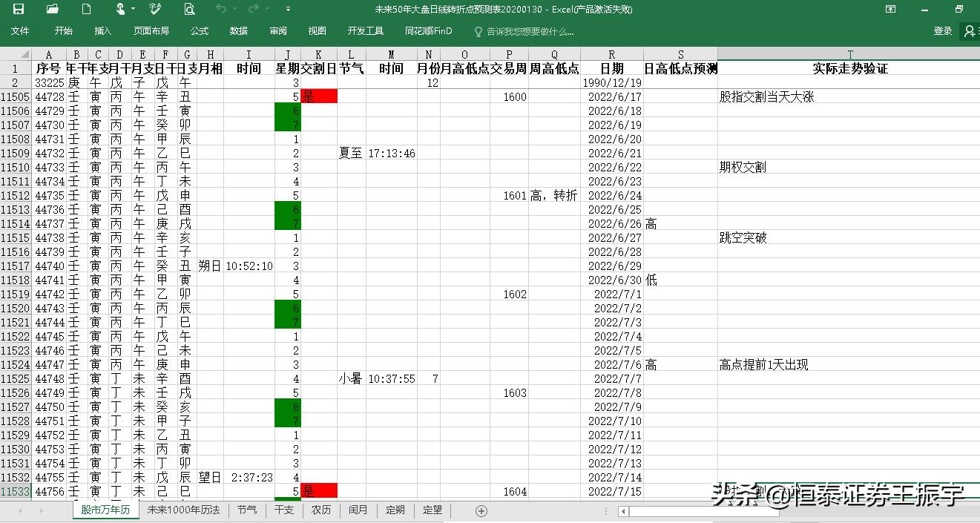Toggle Touch/Mouse mode in Quick Access Toolbar
The width and height of the screenshot is (980, 523).
[x=120, y=10]
